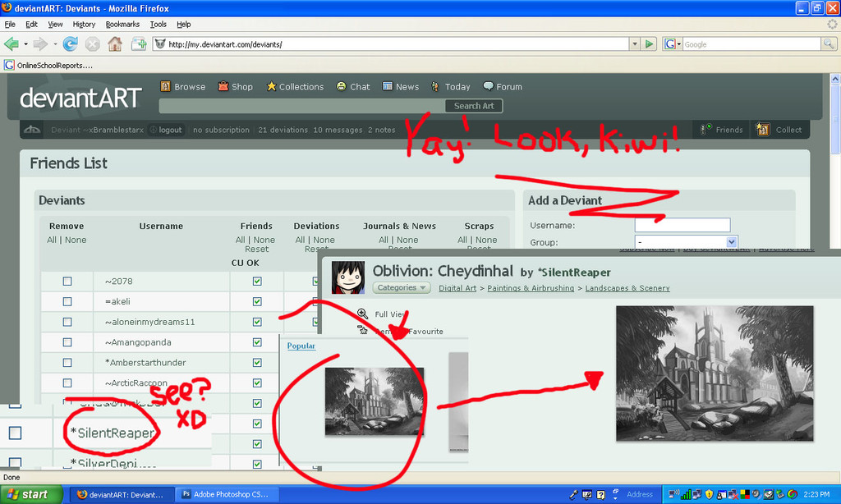
Task: Switch to Adobe Photoshop CS taskbar button
Action: pos(225,494)
